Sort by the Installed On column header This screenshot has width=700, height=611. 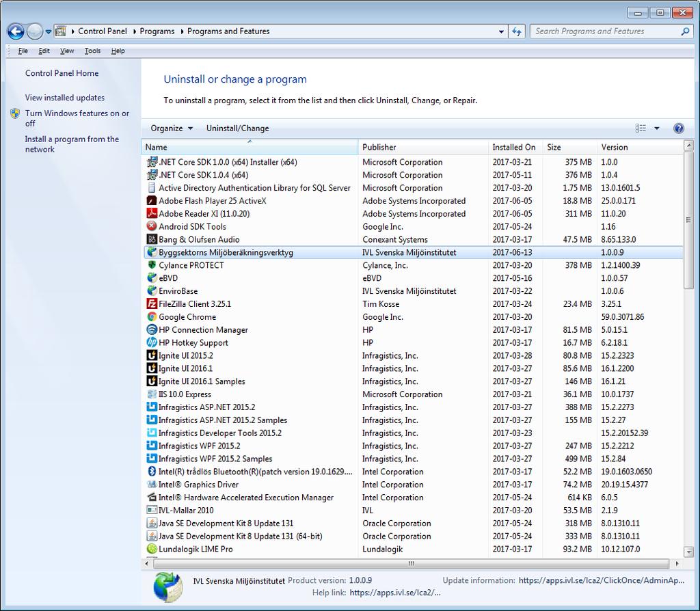(x=515, y=148)
